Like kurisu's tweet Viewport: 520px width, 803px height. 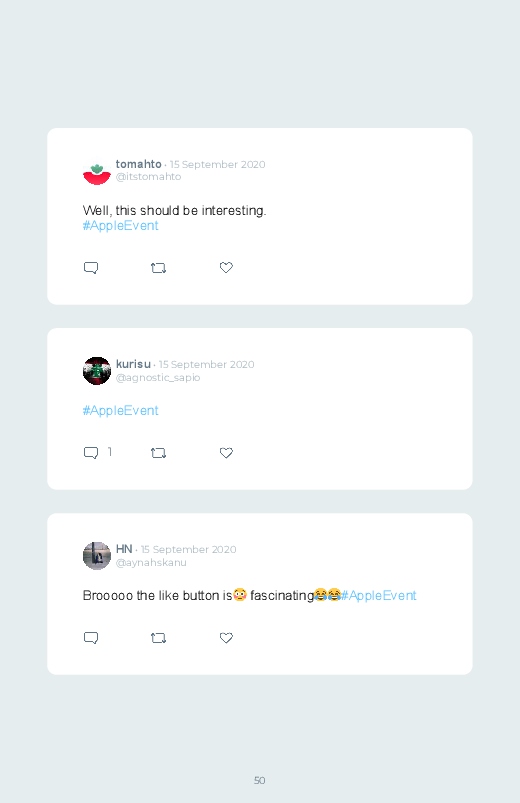coord(226,452)
